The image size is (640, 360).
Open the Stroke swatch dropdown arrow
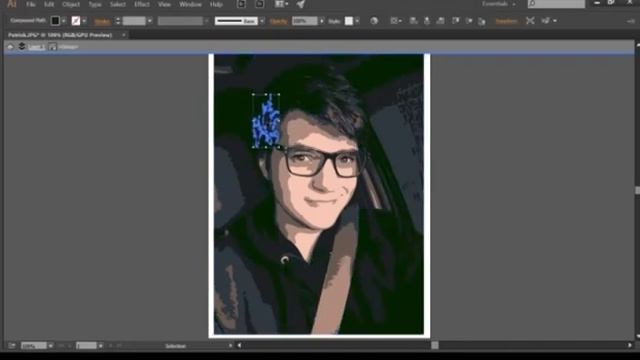[84, 21]
